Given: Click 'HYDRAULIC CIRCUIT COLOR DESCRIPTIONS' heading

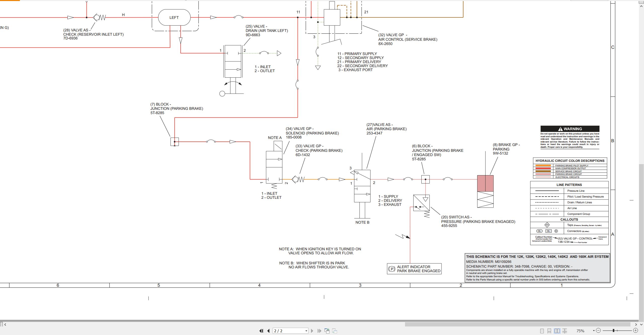Looking at the screenshot, I should (570, 161).
